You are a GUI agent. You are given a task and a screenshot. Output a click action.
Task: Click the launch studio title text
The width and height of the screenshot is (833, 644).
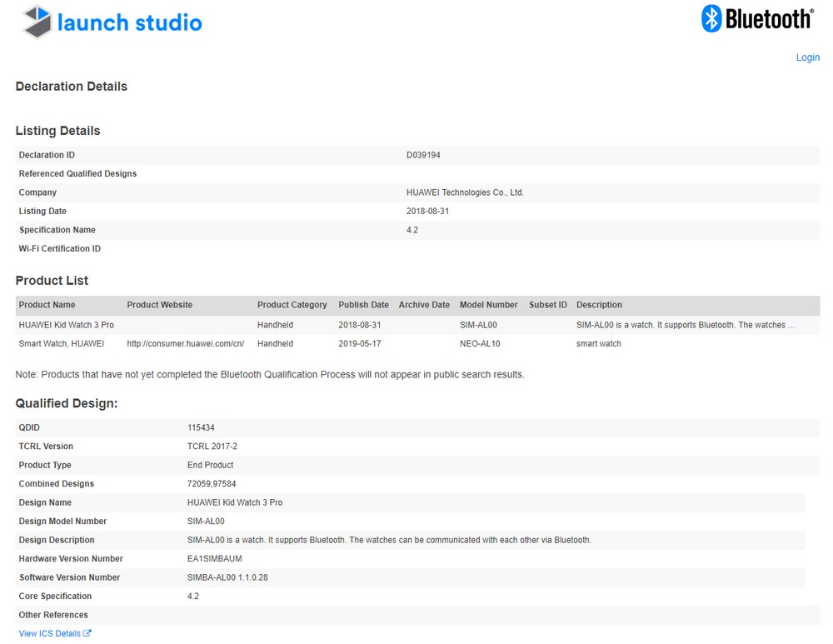click(x=130, y=22)
